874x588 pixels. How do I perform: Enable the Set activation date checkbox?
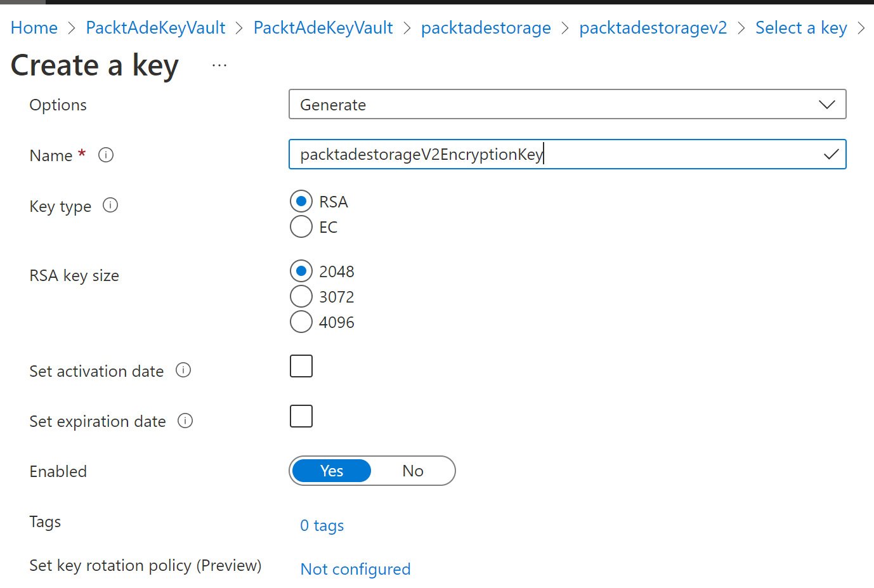tap(301, 366)
